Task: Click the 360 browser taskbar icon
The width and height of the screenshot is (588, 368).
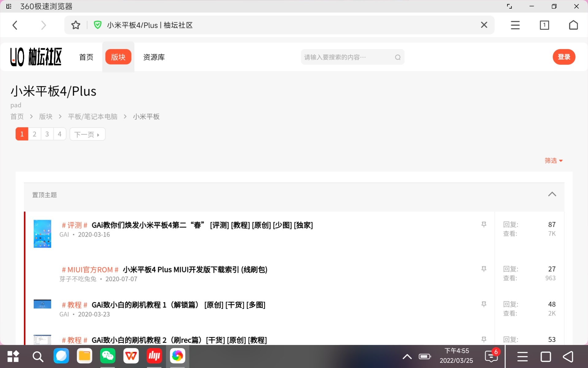Action: coord(178,356)
